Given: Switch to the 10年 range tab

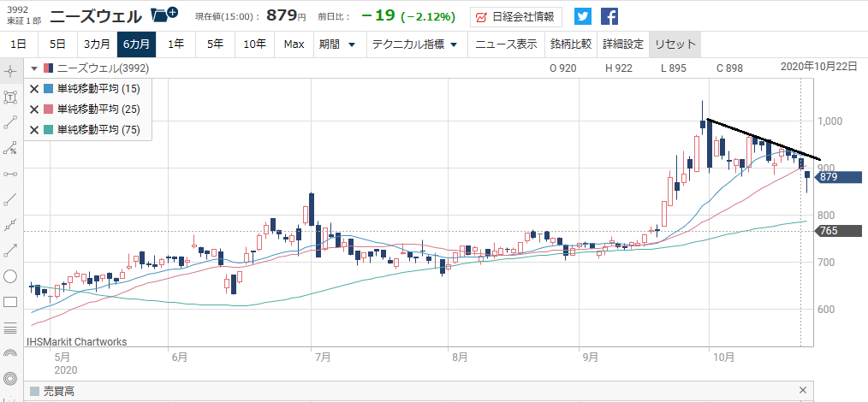Looking at the screenshot, I should pos(254,44).
